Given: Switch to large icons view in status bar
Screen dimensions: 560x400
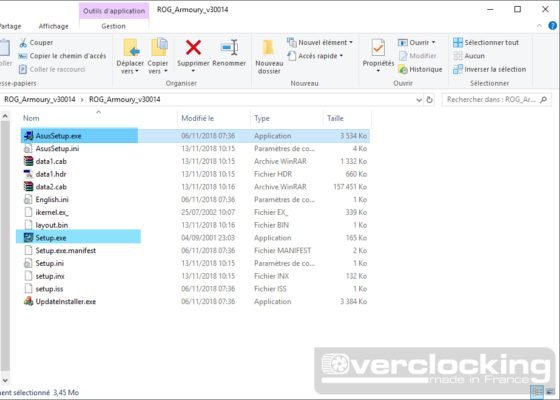Looking at the screenshot, I should click(551, 392).
